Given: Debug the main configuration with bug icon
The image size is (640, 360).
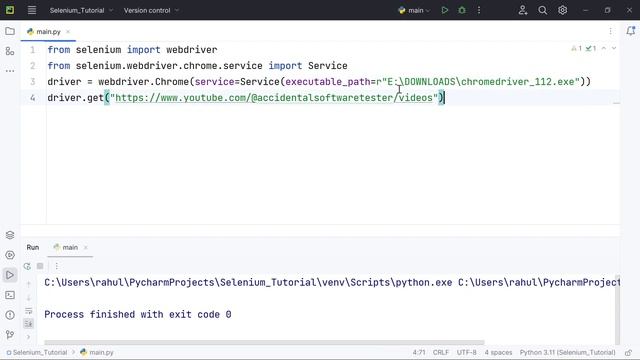Looking at the screenshot, I should pyautogui.click(x=462, y=10).
